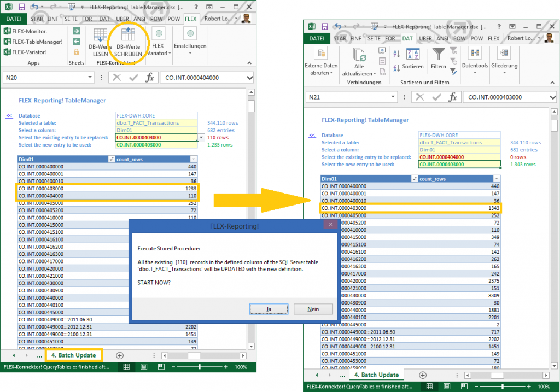Click Alle aktualisieren refresh icon

click(359, 56)
